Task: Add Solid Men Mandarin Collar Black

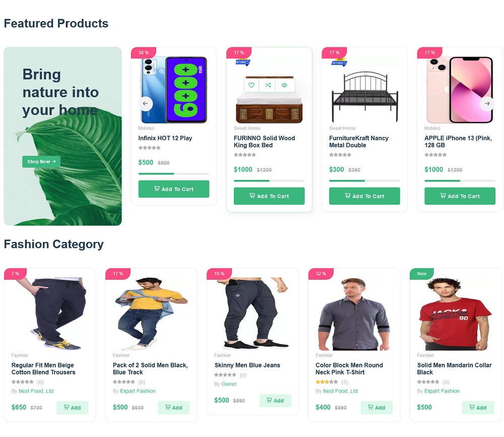Action: click(x=478, y=407)
